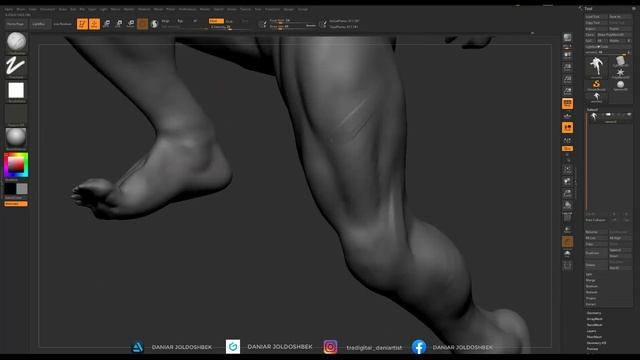Select the PolyMesh3D star tool thumbnail
640x360 pixels.
click(620, 73)
